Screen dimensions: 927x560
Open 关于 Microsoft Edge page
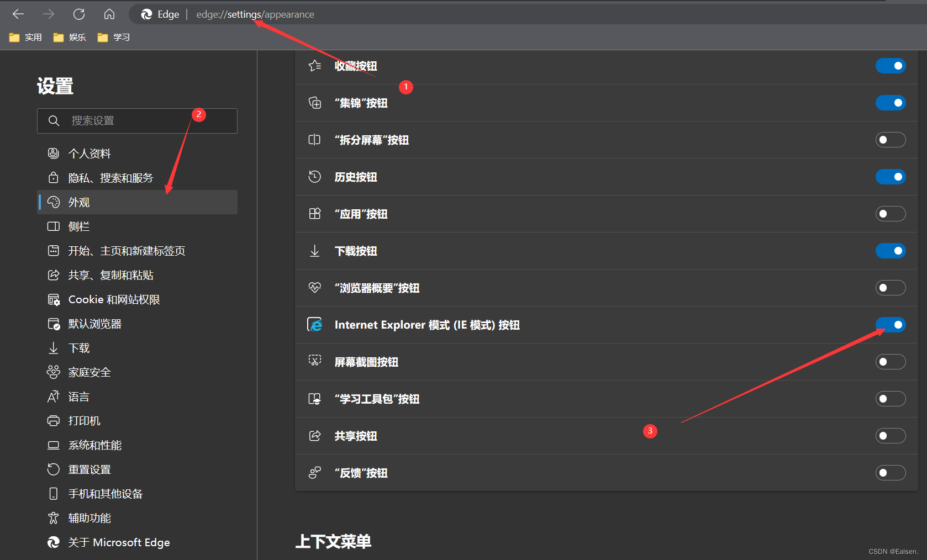click(x=138, y=542)
